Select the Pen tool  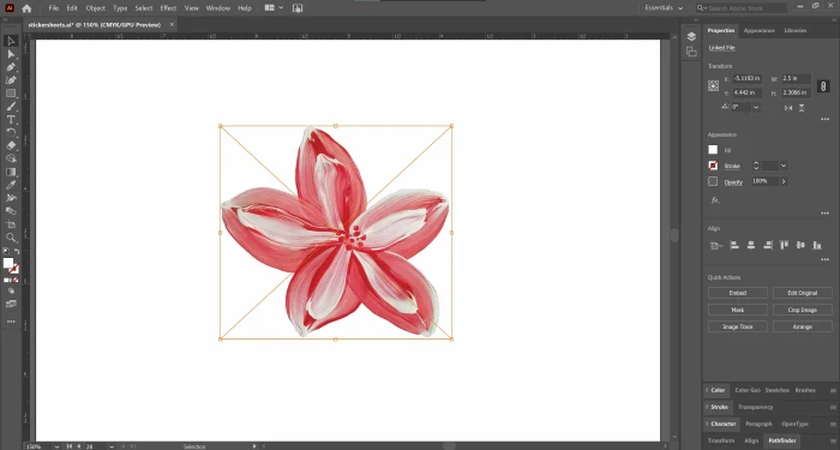point(11,67)
